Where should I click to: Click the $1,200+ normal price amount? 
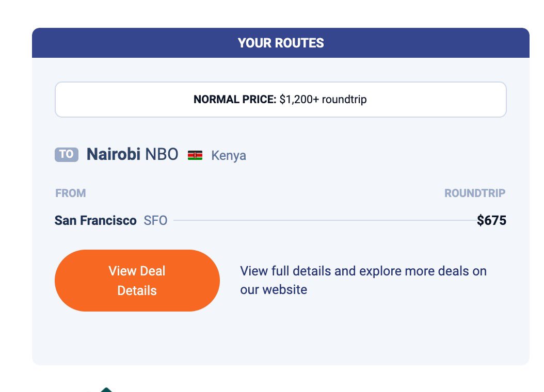[299, 100]
